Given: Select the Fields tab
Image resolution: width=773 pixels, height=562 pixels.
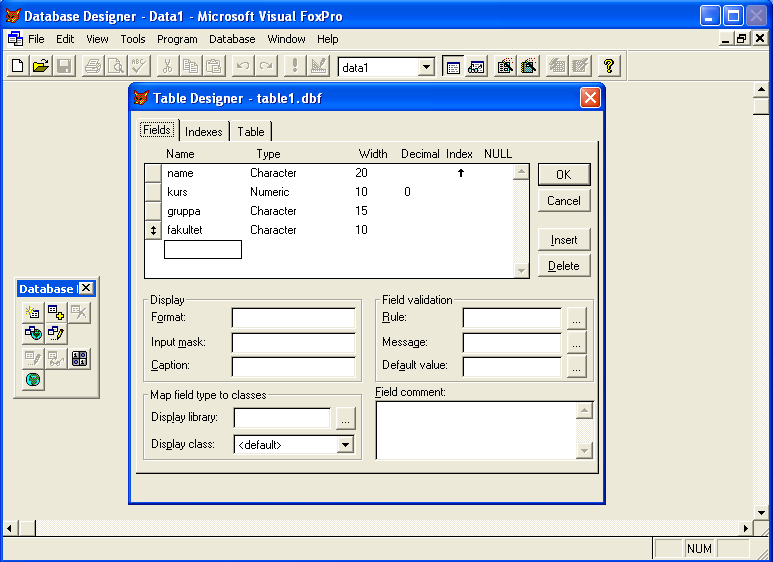Looking at the screenshot, I should (x=157, y=130).
